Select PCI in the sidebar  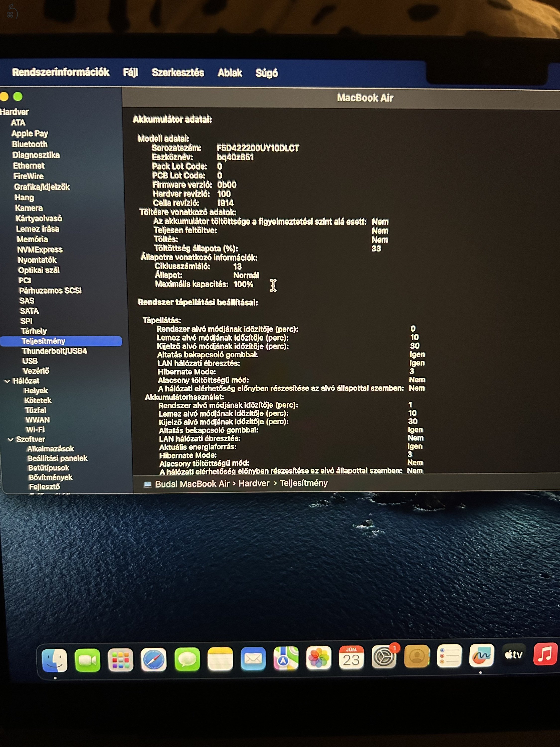coord(25,281)
